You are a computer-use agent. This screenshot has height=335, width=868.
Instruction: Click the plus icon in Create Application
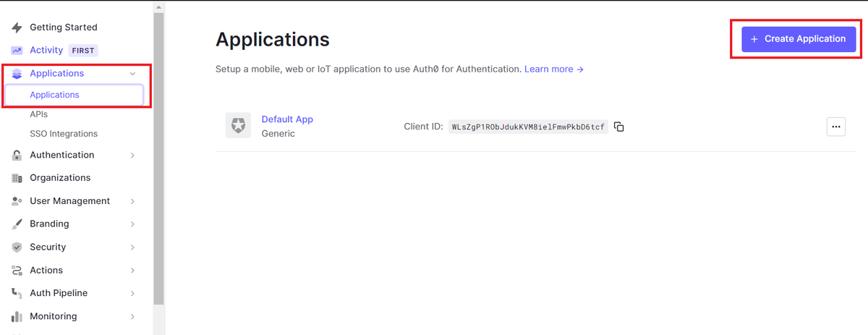pos(754,39)
